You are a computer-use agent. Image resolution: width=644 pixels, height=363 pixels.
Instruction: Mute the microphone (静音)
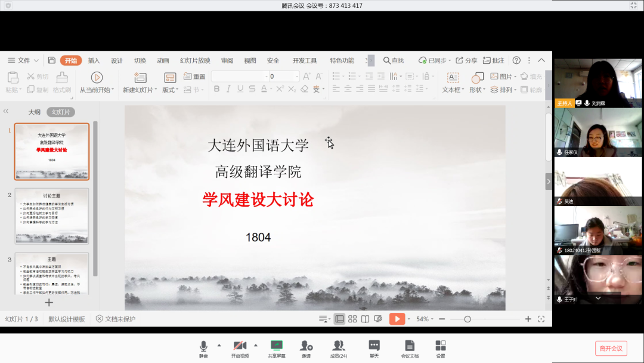(205, 347)
